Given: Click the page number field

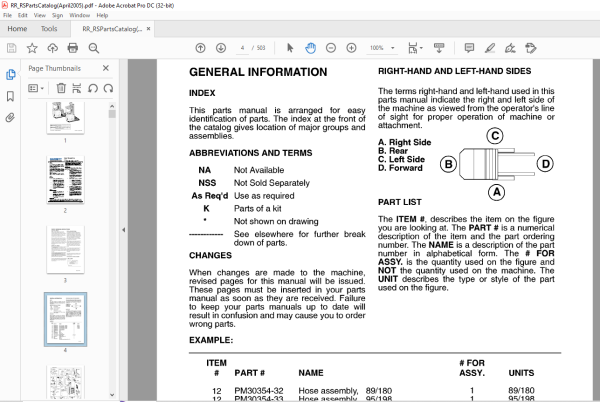Looking at the screenshot, I should tap(242, 48).
